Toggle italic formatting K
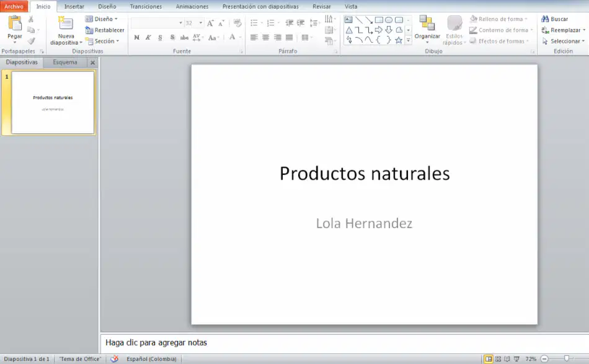 tap(148, 37)
